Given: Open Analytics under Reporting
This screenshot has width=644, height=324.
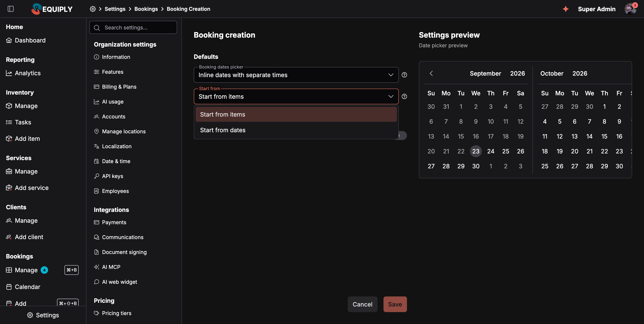Looking at the screenshot, I should 23,73.
